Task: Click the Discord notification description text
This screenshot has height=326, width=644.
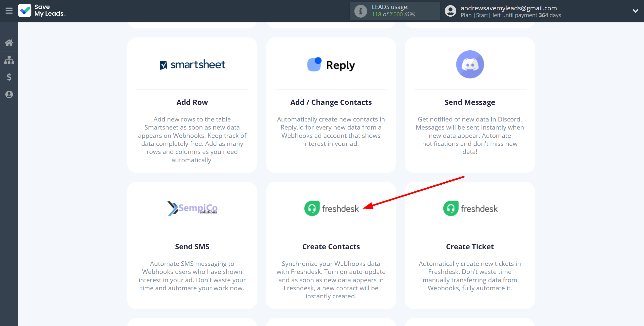Action: click(470, 136)
